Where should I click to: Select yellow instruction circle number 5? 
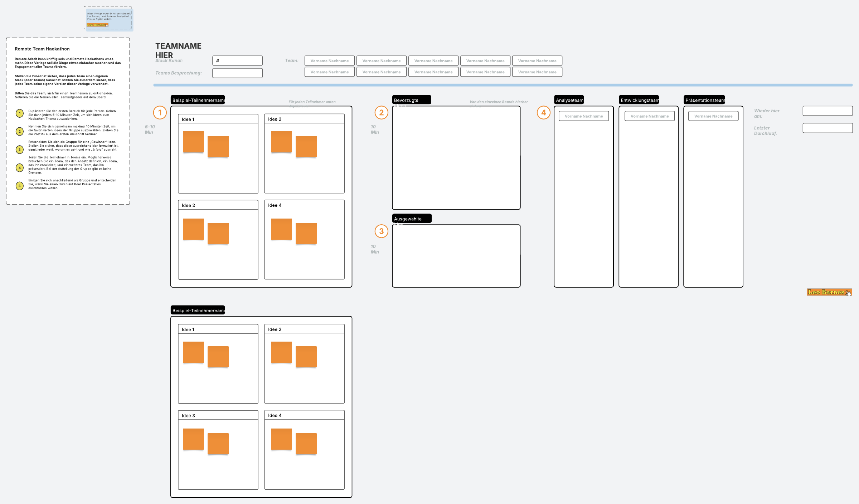click(20, 186)
